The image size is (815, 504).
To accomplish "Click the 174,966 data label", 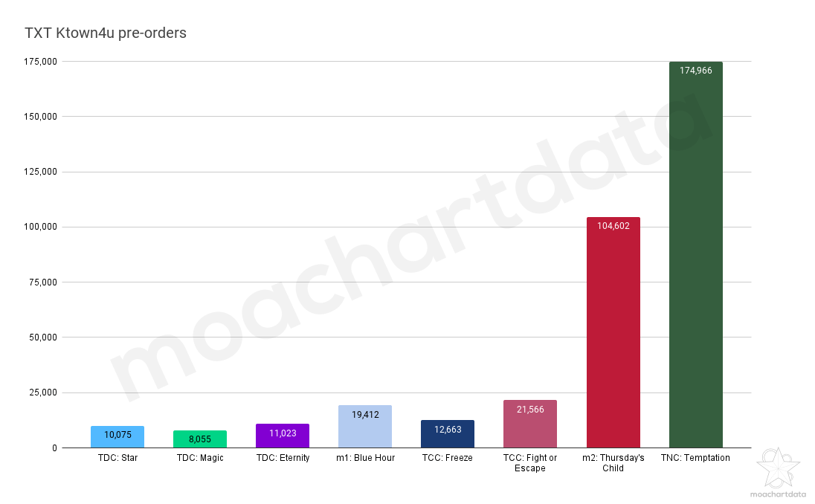I will click(x=696, y=70).
